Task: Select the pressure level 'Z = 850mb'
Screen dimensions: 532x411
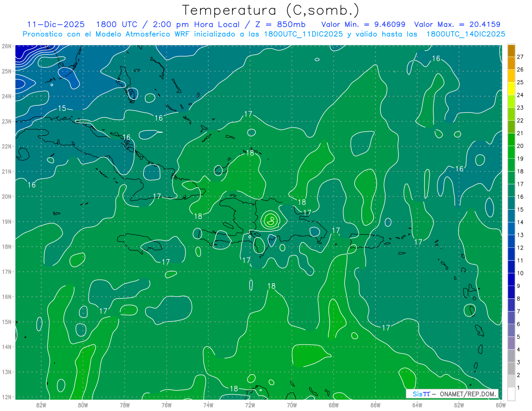Action: coord(279,24)
